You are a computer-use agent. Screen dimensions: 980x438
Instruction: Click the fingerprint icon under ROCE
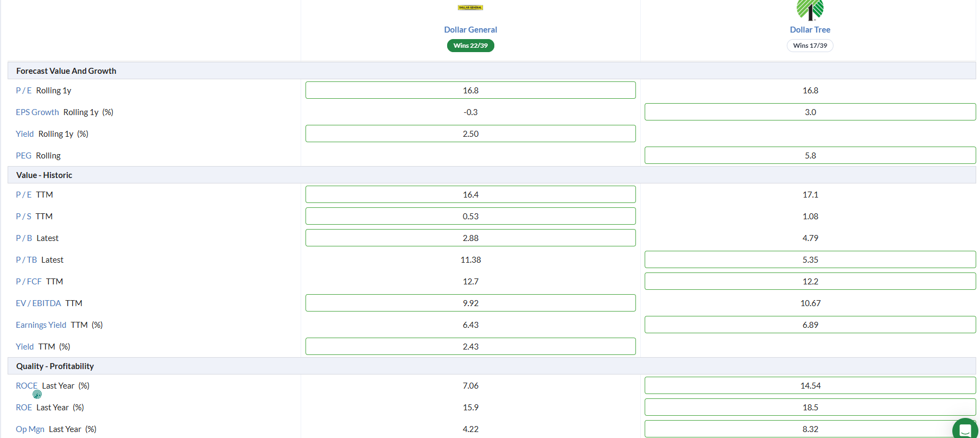(x=37, y=395)
